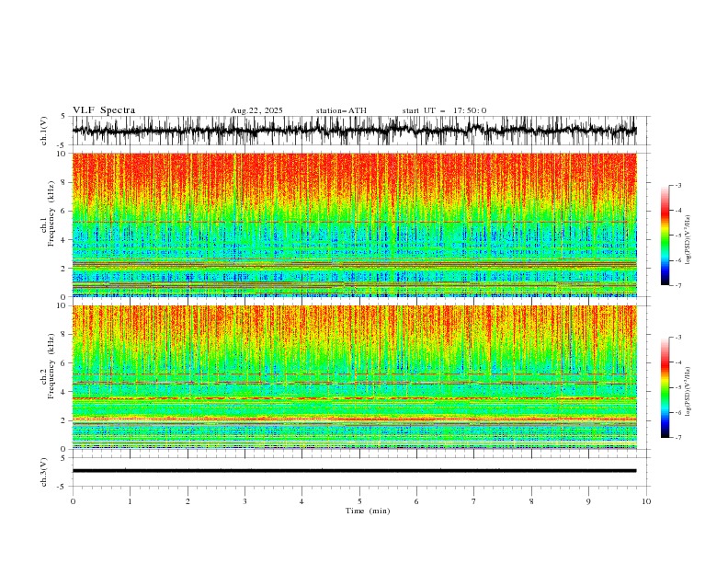Click time axis tick label "1"
Screen dimensions: 728x563
[130, 501]
